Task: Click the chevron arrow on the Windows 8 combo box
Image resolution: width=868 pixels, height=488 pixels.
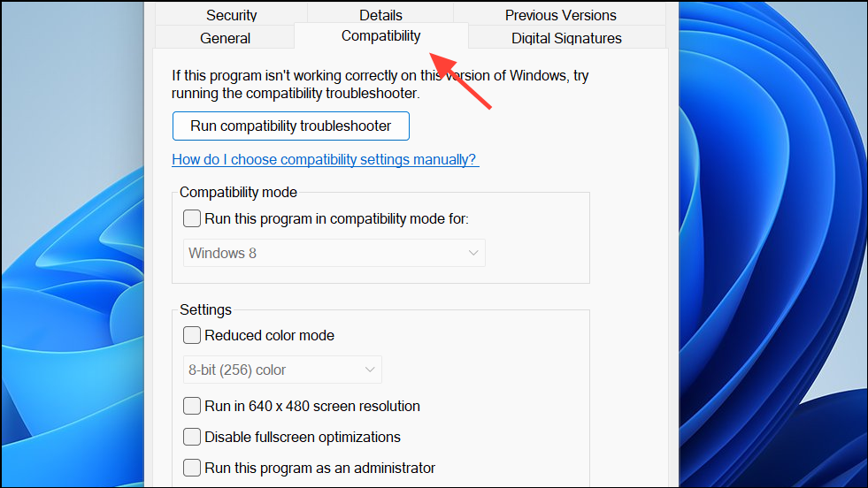Action: point(472,253)
